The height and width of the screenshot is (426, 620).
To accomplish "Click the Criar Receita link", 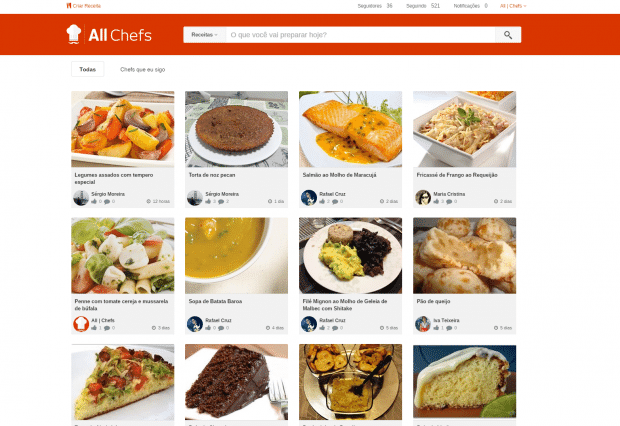I will pos(83,6).
